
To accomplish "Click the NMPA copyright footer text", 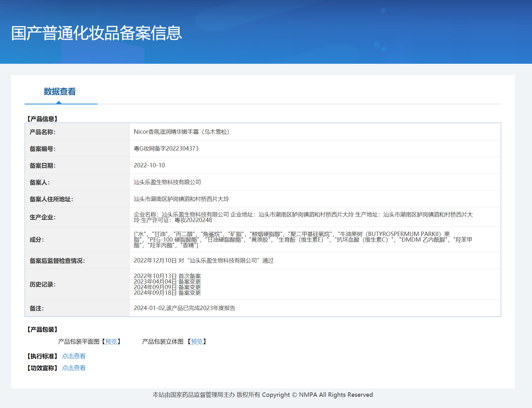I will click(263, 395).
